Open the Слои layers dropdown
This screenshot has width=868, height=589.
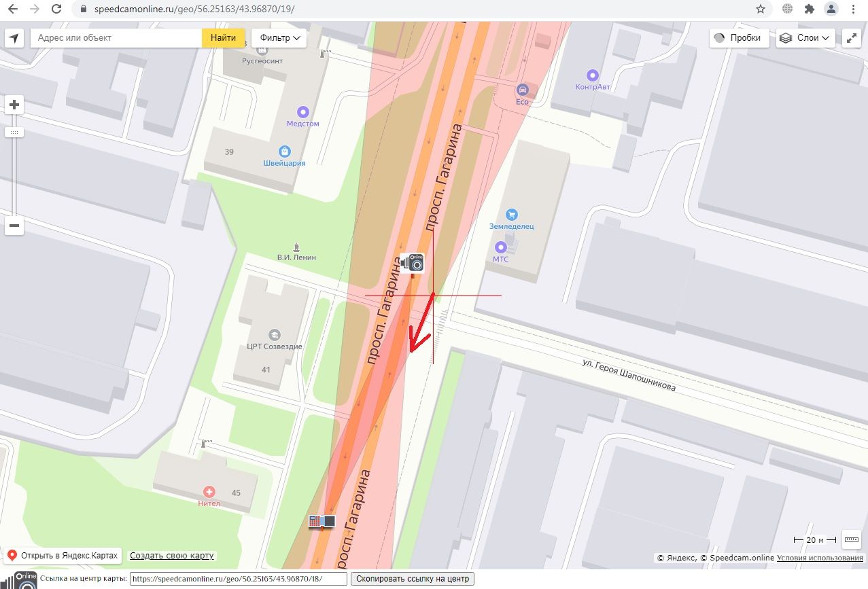[x=806, y=38]
